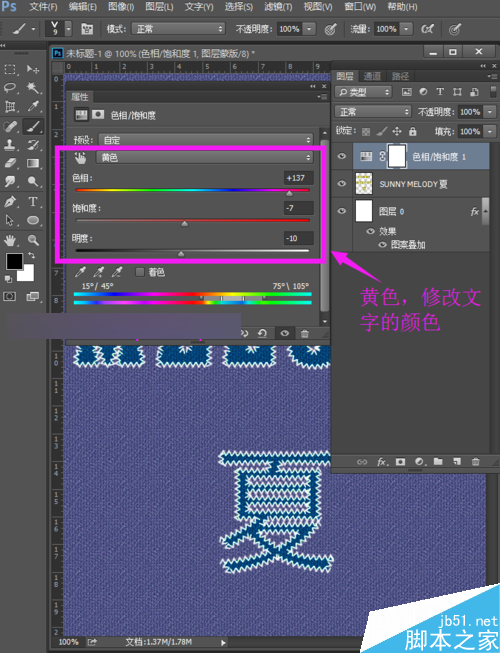Screen dimensions: 500x653
Task: Open the layer opacity dropdown arrow
Action: (490, 112)
